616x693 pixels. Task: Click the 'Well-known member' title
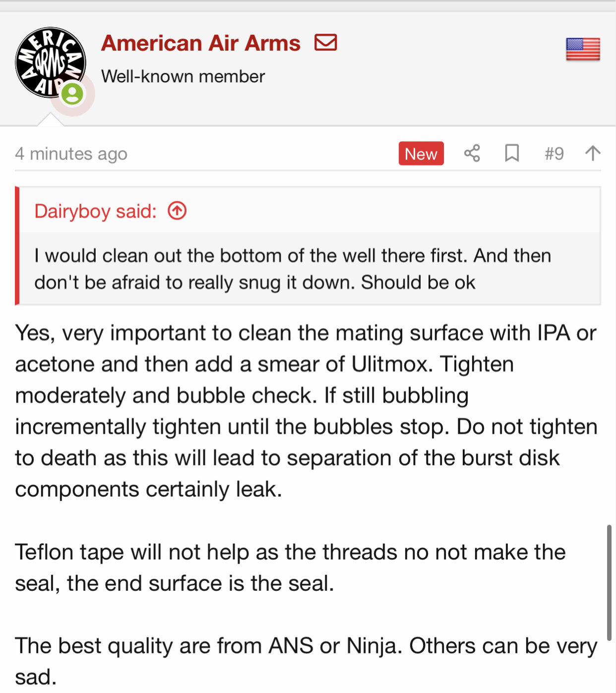[x=183, y=76]
